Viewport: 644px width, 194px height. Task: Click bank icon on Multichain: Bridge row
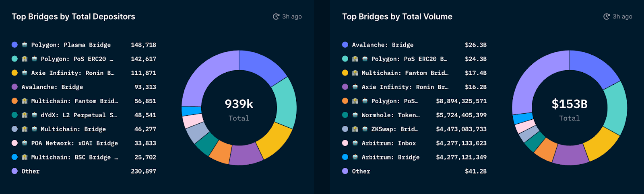25,129
